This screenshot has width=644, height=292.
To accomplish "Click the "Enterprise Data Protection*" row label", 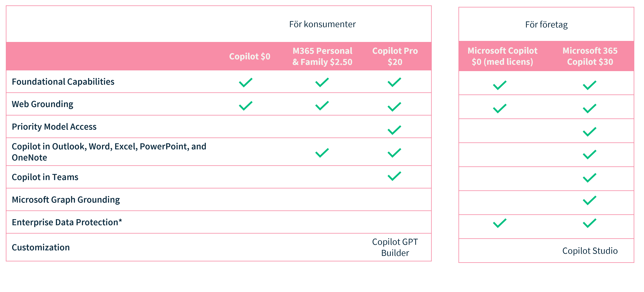I will coord(67,222).
